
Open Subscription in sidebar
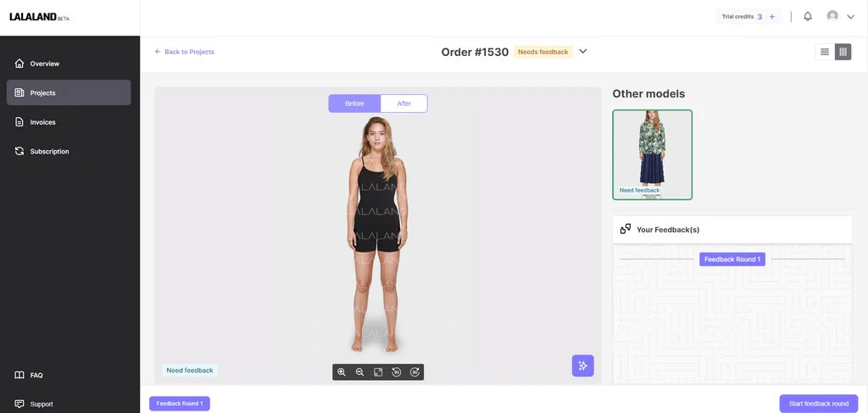click(69, 151)
